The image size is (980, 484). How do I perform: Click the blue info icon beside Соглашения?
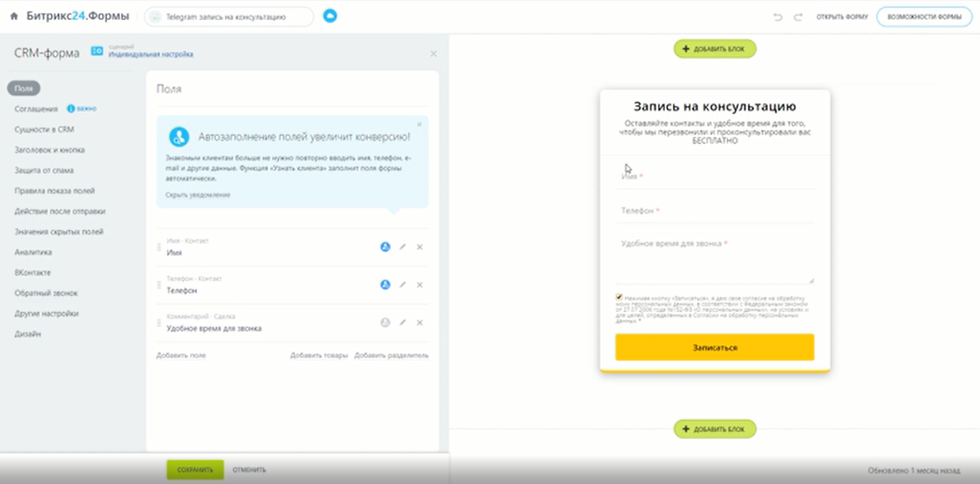coord(71,109)
